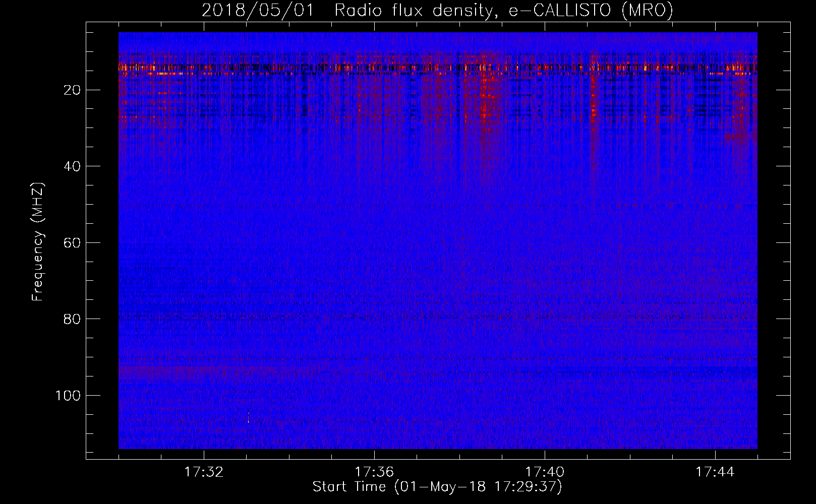Click the 20 MHz frequency tick label

click(x=72, y=90)
